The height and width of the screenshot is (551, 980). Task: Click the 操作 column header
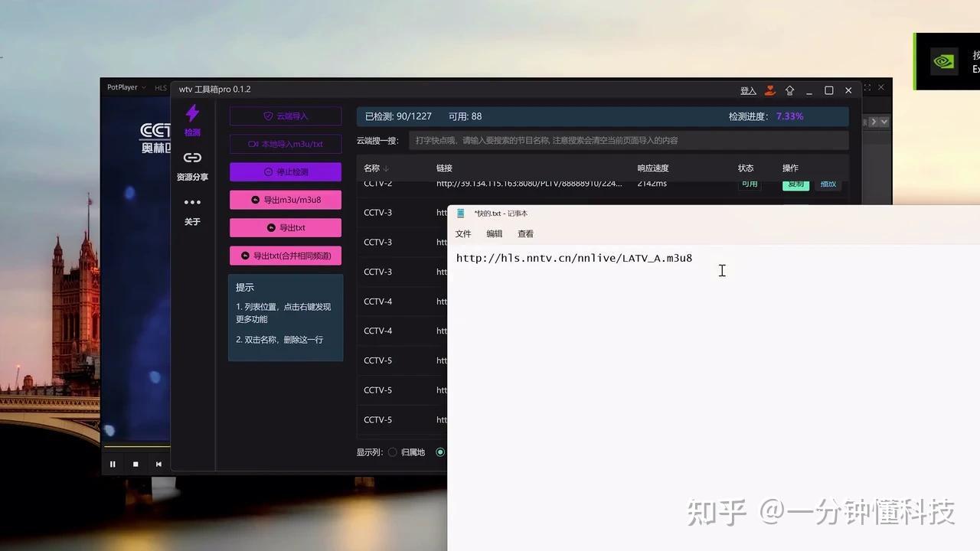[790, 168]
